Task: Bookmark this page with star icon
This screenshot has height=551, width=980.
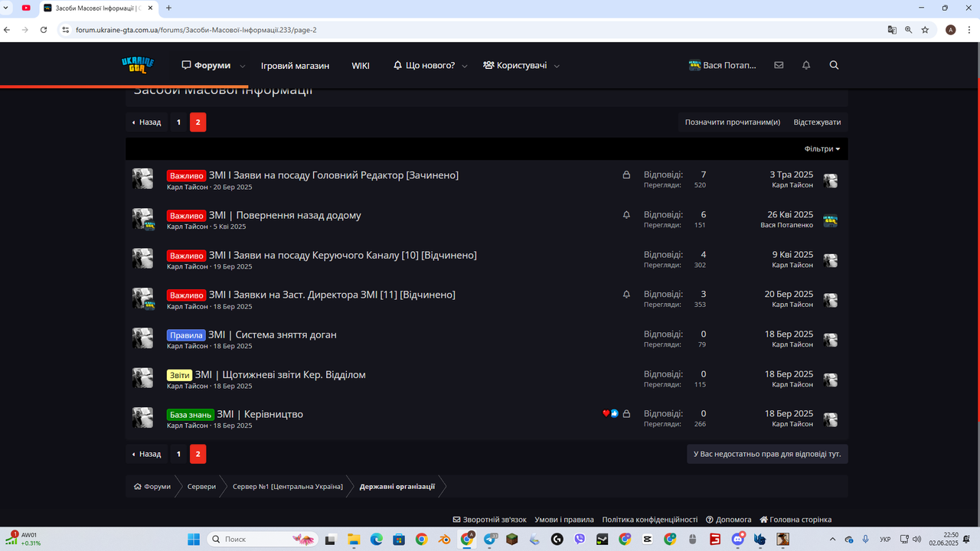Action: 925,30
